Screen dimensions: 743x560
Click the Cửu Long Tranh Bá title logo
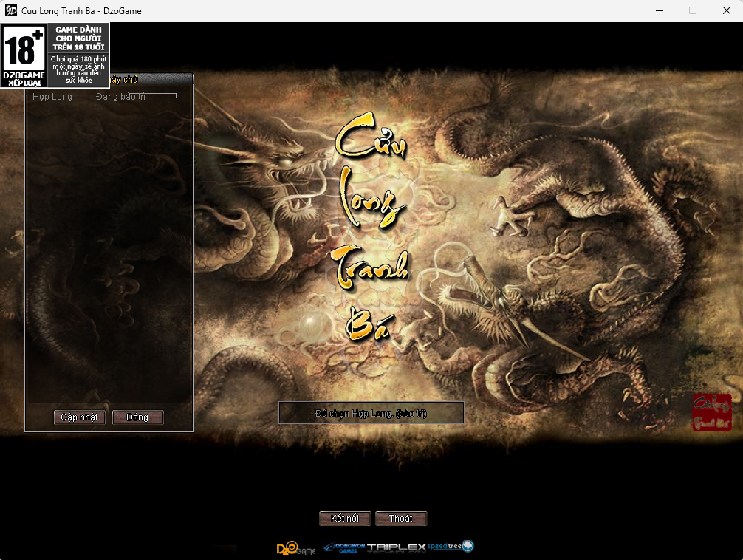[x=371, y=227]
